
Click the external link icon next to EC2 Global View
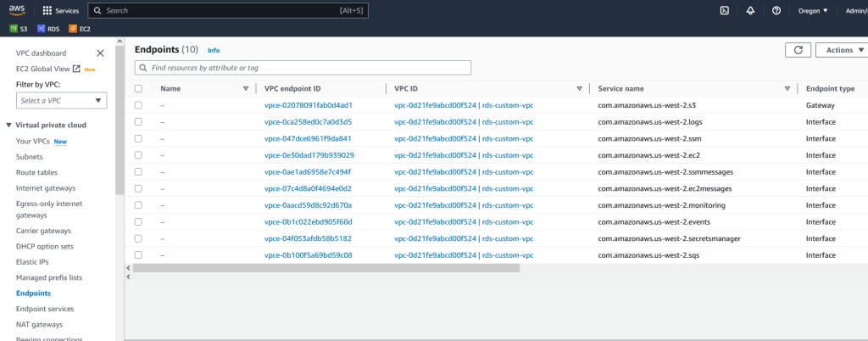pos(77,69)
